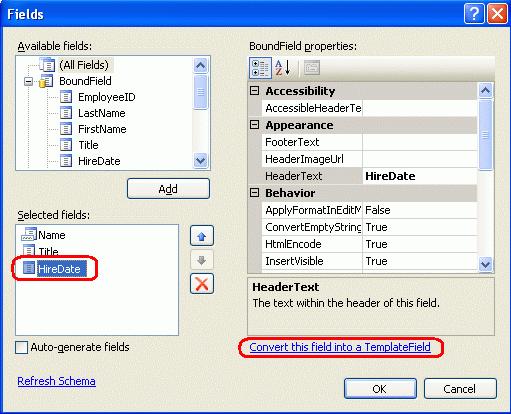Viewport: 511px width, 414px height.
Task: Collapse the Behavior property category
Action: (x=255, y=193)
